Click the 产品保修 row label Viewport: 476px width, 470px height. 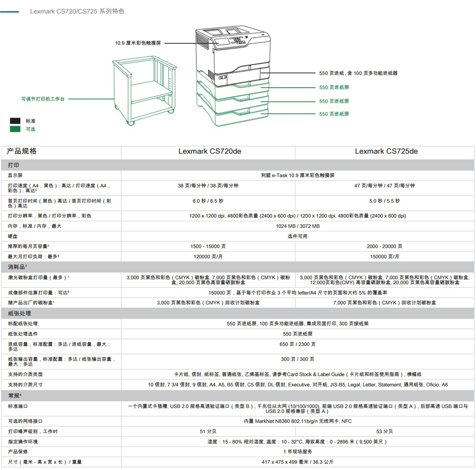18,451
